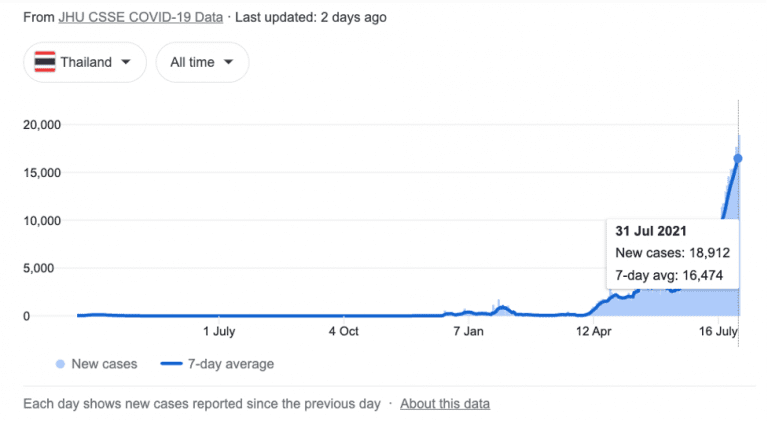
Task: Click the small February case peak on the chart
Action: [x=502, y=308]
